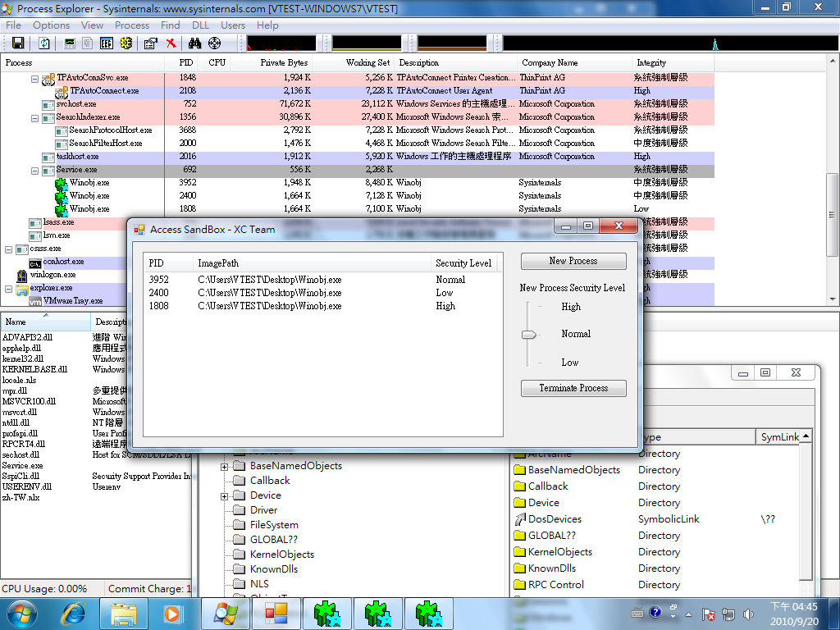Click the Refresh Now toolbar icon

tap(44, 43)
